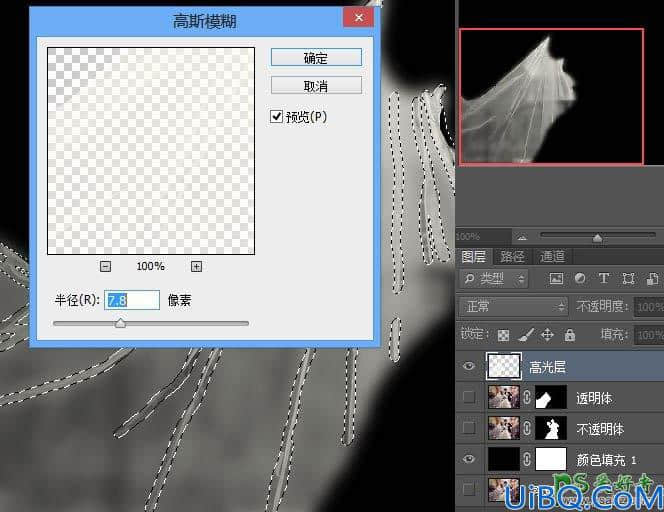Click the navigator 100% zoom field

pyautogui.click(x=484, y=236)
